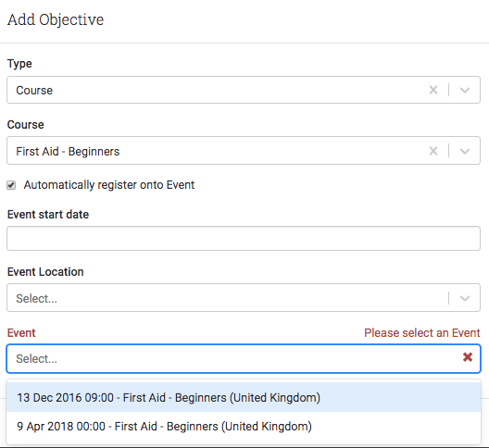Viewport: 489px width, 448px height.
Task: Click the Event start date label
Action: click(48, 215)
